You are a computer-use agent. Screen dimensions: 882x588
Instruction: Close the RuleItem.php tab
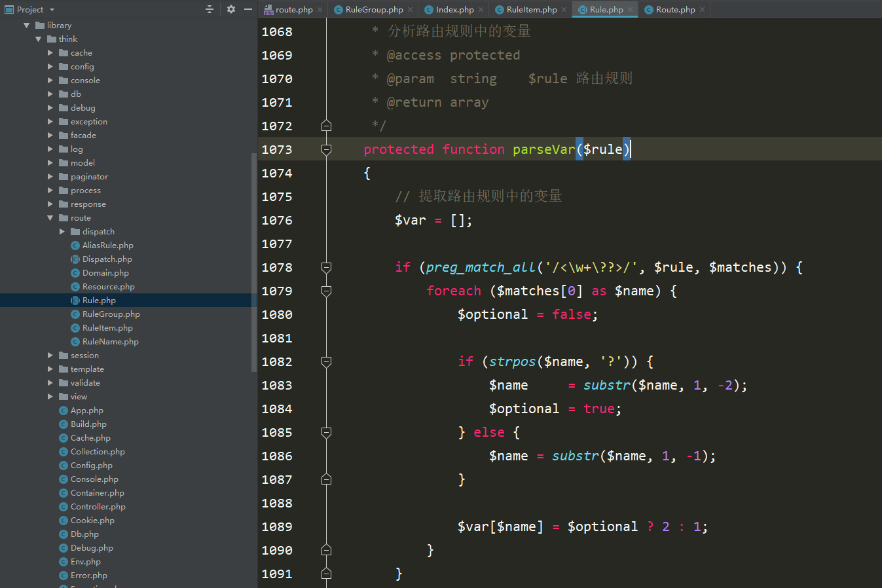[564, 10]
